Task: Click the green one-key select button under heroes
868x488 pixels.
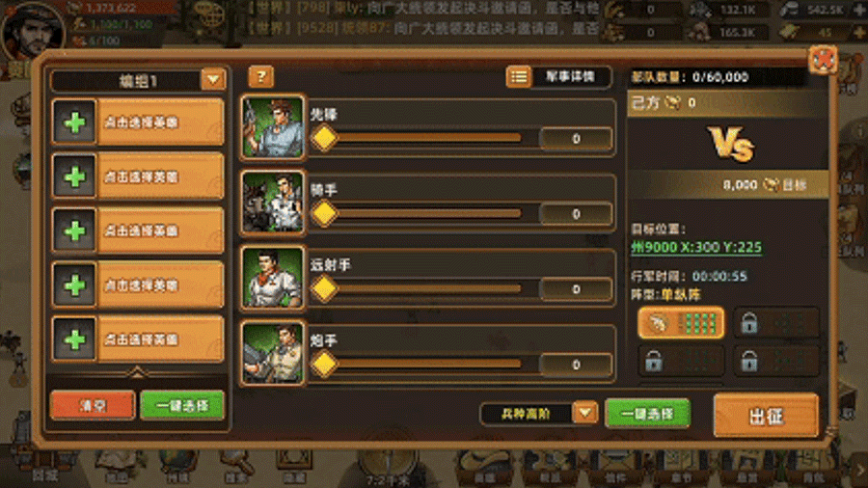Action: [182, 406]
